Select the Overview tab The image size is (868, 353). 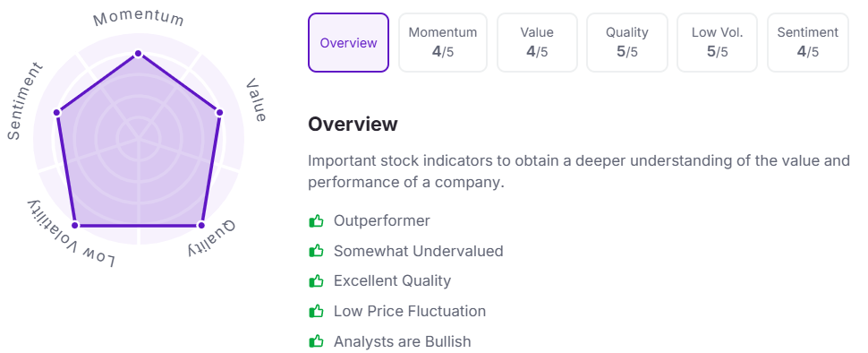click(x=348, y=43)
